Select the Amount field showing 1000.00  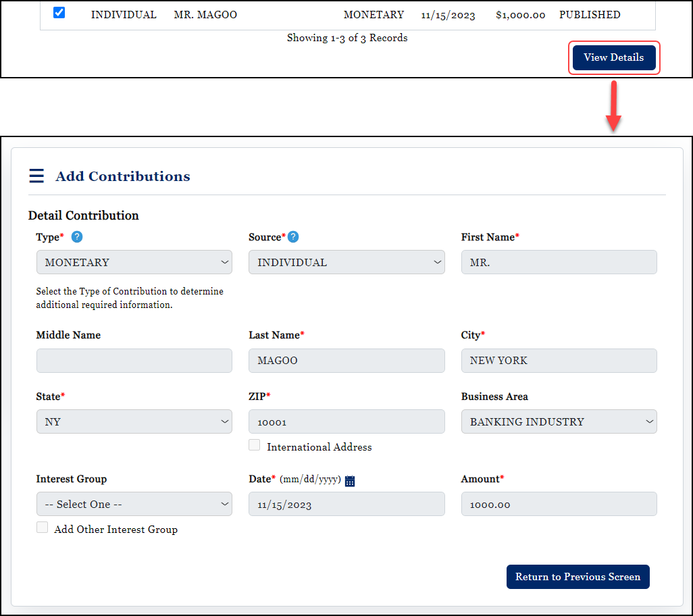click(559, 504)
